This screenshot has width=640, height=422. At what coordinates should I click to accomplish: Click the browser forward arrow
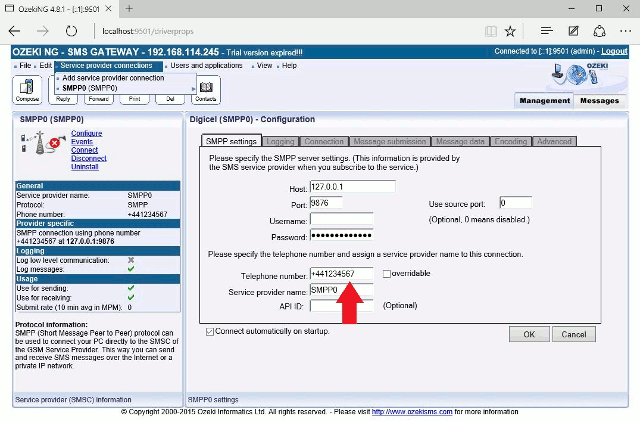pos(42,31)
